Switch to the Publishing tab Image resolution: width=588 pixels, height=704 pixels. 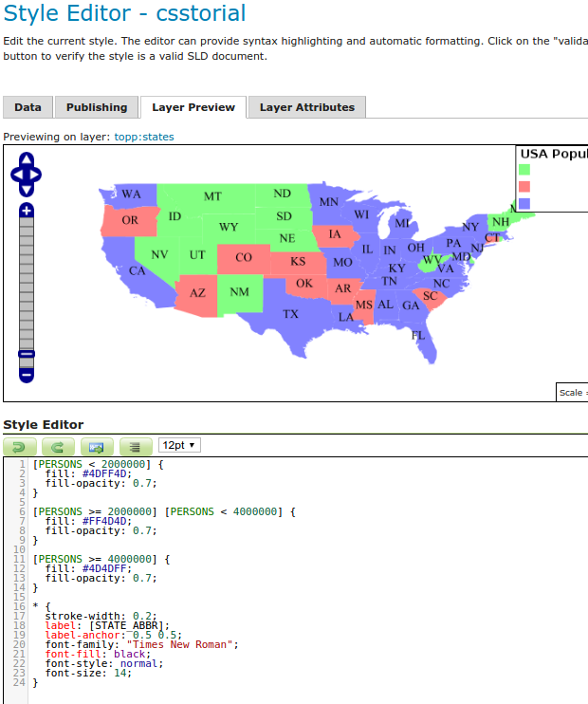click(x=97, y=107)
